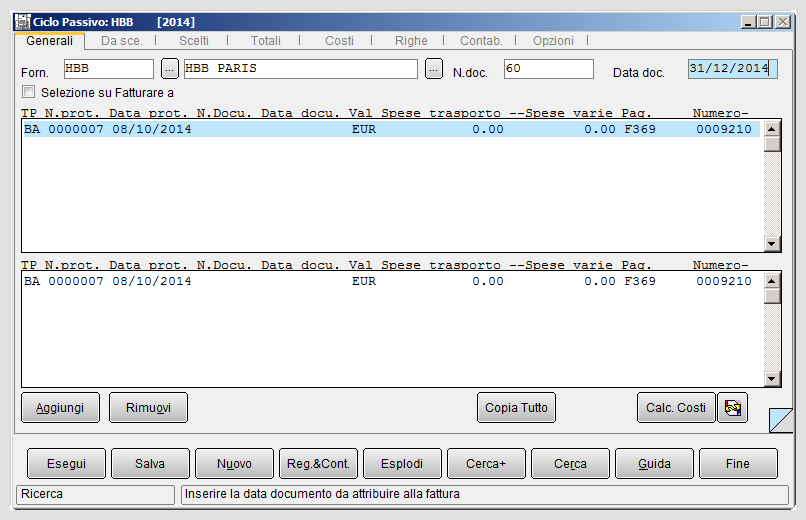Open the Opzioni tab
This screenshot has width=806, height=520.
[553, 41]
